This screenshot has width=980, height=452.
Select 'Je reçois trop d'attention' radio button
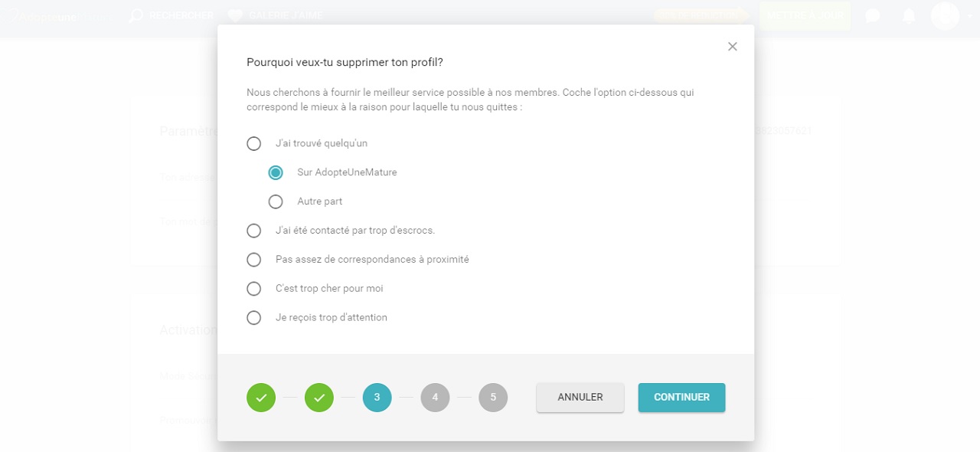click(254, 318)
